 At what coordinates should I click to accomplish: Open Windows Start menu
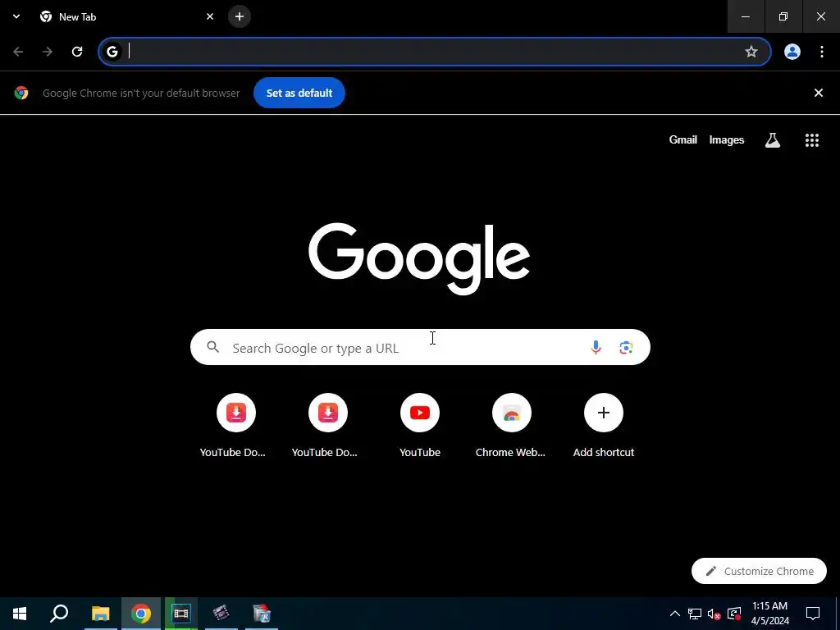[20, 614]
